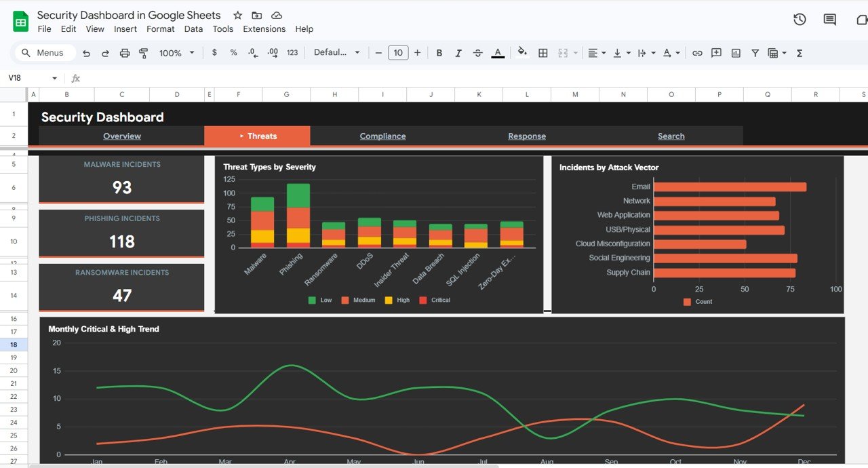Click the insert chart icon

coord(736,53)
